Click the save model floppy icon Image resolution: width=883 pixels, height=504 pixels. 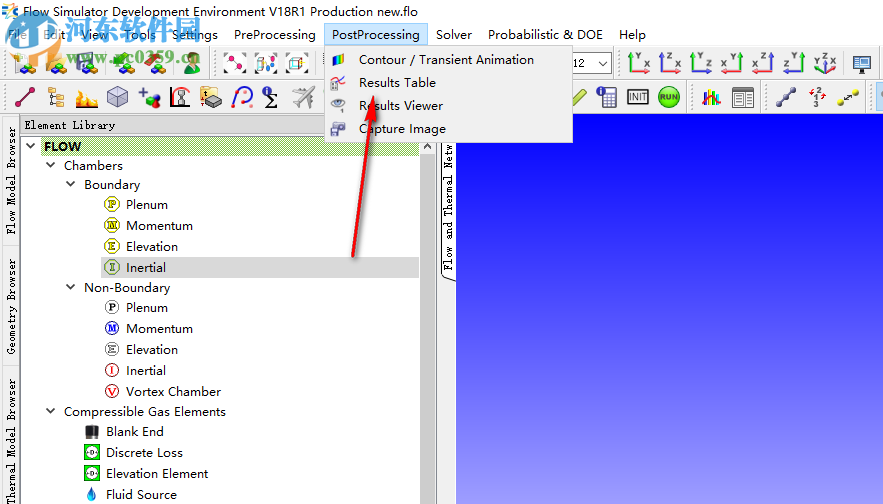click(x=87, y=63)
